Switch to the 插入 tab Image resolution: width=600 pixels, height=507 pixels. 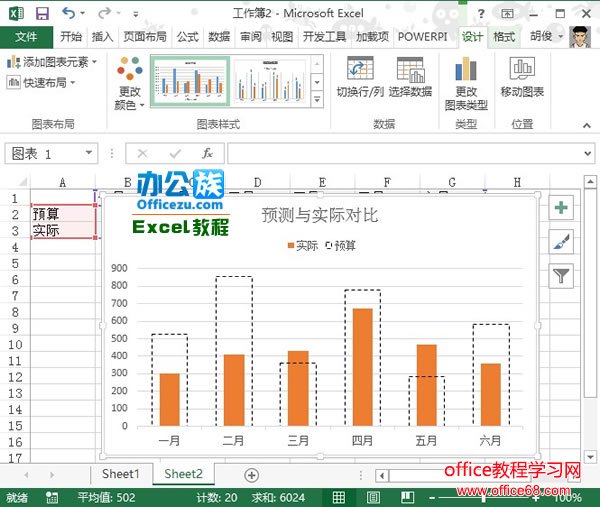click(102, 37)
